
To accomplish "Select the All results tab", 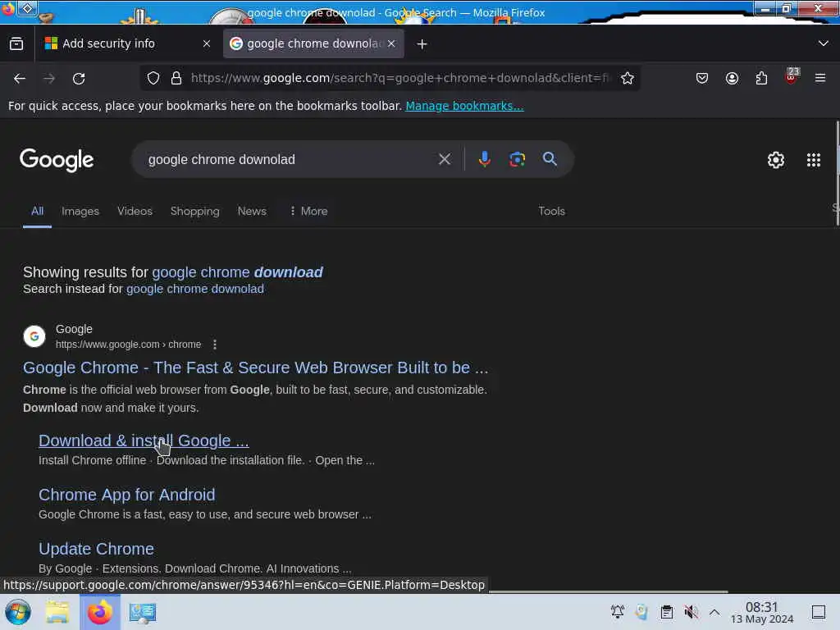I will [x=37, y=211].
